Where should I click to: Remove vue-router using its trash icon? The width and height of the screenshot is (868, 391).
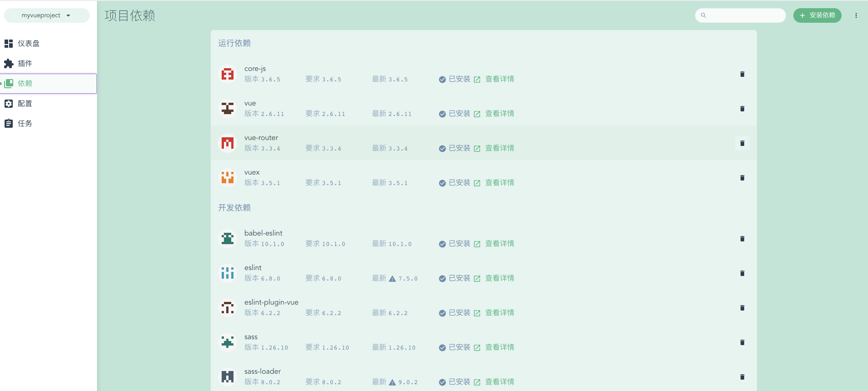742,143
